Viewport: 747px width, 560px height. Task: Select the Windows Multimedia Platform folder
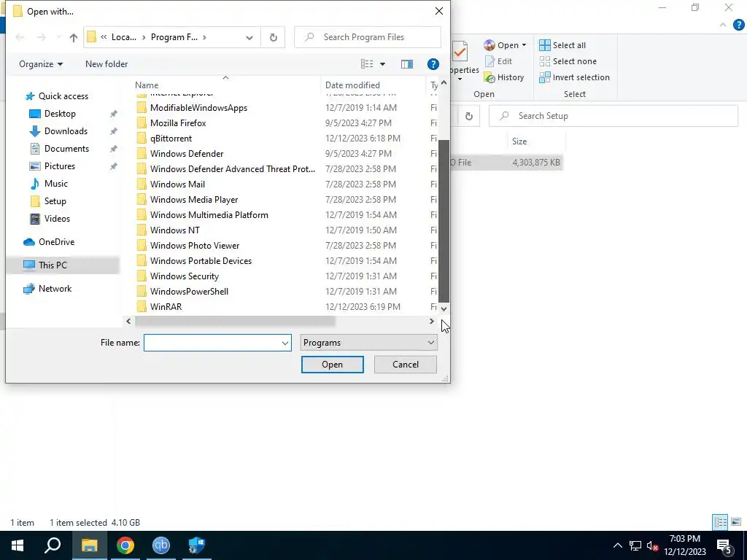[209, 215]
